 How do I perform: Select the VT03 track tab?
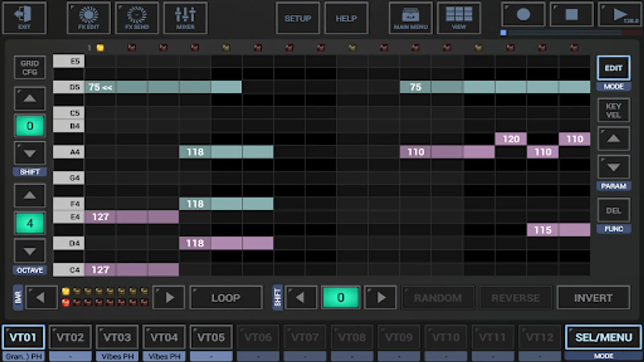click(x=117, y=337)
